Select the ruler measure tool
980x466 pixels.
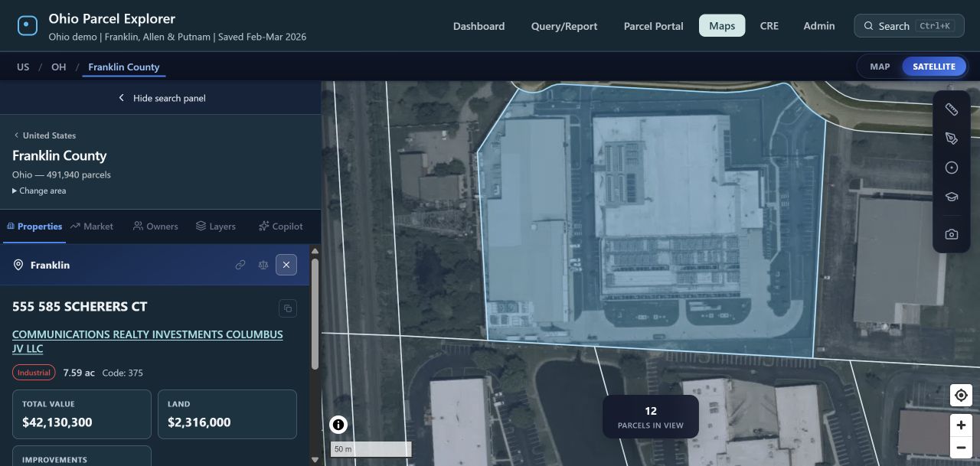951,109
